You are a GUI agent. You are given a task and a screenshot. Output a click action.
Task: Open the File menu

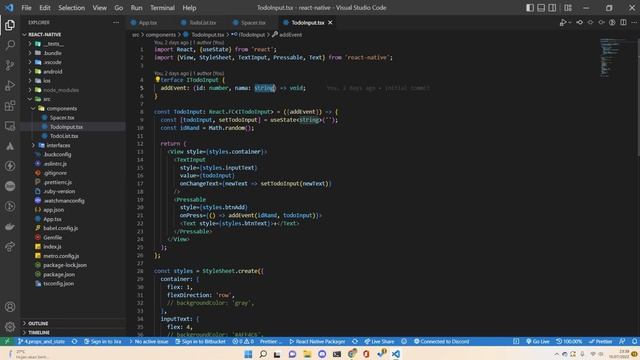pyautogui.click(x=26, y=8)
